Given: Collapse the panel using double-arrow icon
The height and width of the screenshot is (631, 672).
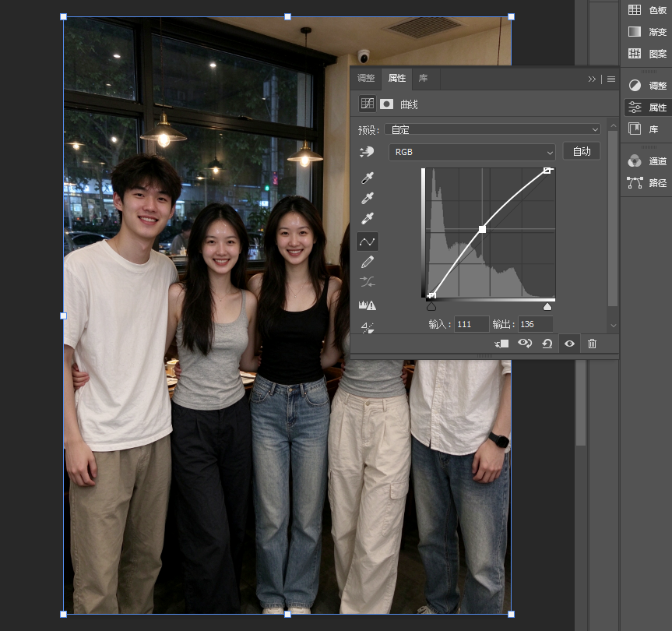Looking at the screenshot, I should coord(592,79).
